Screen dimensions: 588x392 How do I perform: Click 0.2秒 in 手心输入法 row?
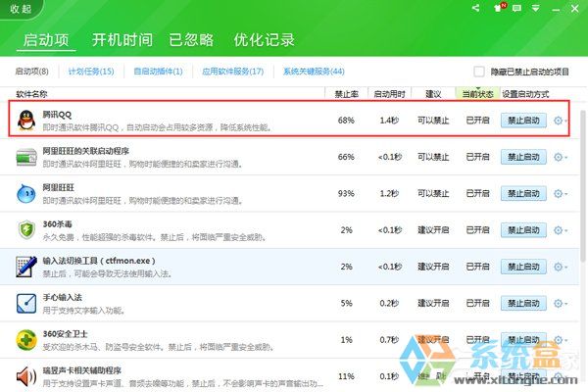389,303
